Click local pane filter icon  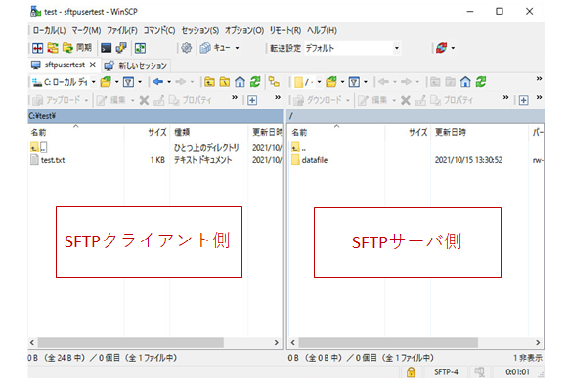[x=129, y=82]
